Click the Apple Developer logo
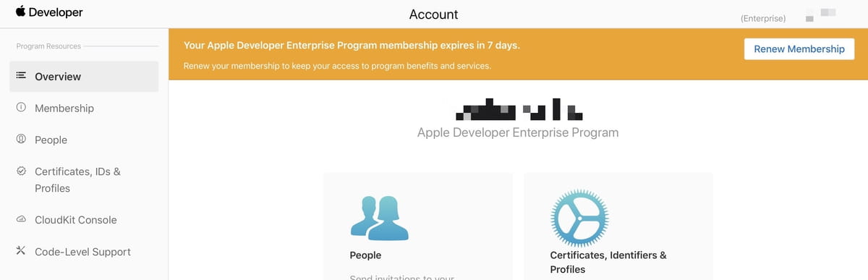The height and width of the screenshot is (280, 868). pyautogui.click(x=49, y=12)
